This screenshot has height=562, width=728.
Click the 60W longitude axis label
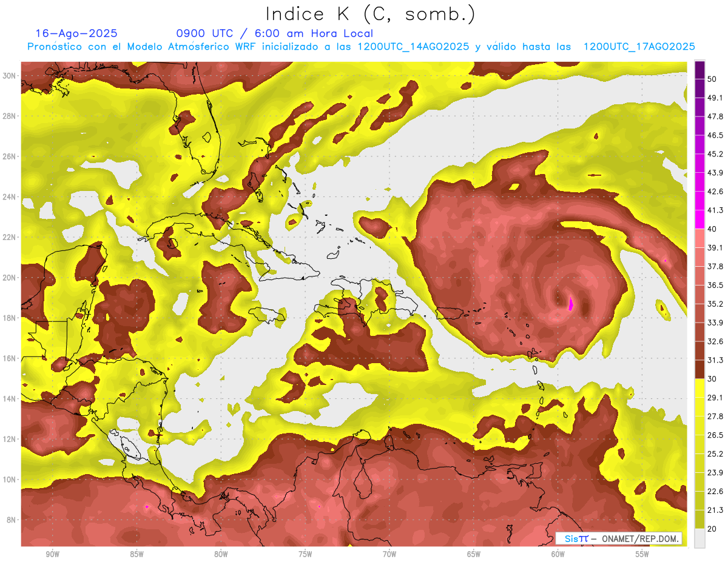pos(558,555)
